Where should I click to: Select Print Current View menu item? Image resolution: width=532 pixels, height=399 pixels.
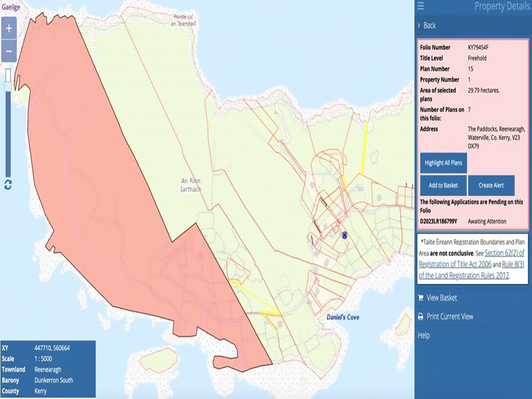click(450, 317)
